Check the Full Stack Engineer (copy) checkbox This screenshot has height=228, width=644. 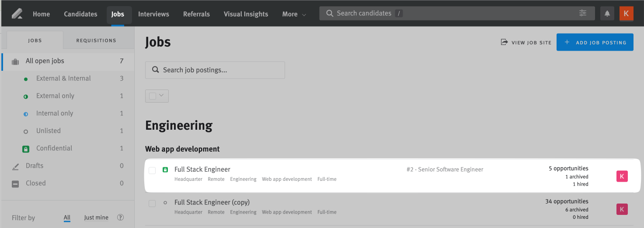click(x=152, y=204)
